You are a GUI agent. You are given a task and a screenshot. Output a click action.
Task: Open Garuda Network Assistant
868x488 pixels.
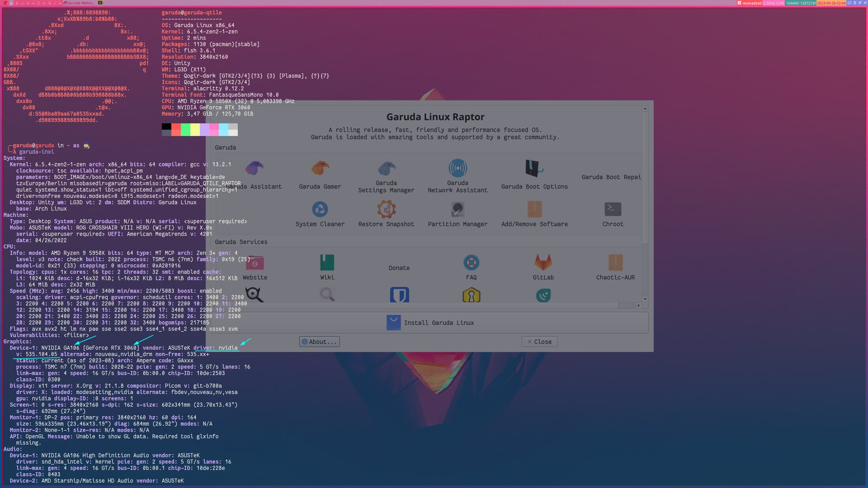(x=458, y=177)
